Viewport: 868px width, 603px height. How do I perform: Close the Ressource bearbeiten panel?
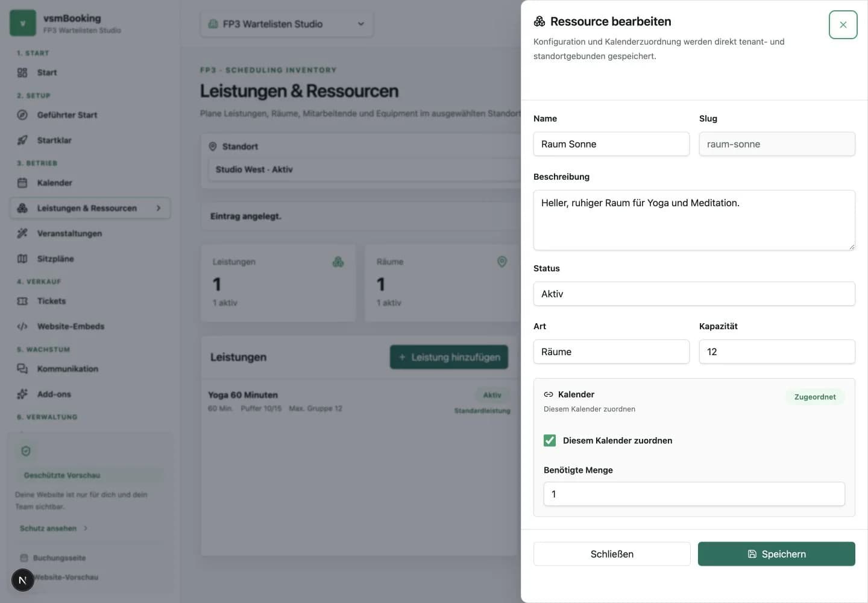pyautogui.click(x=843, y=25)
